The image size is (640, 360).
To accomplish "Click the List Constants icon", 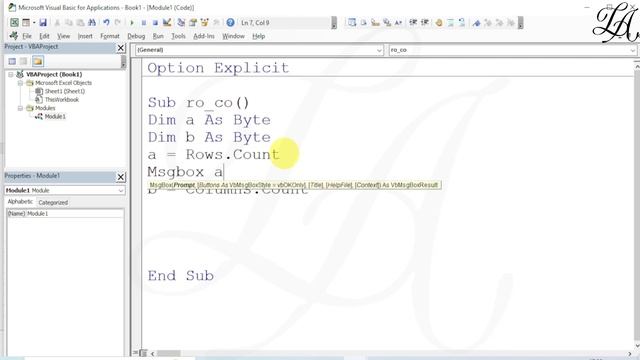I will (364, 23).
